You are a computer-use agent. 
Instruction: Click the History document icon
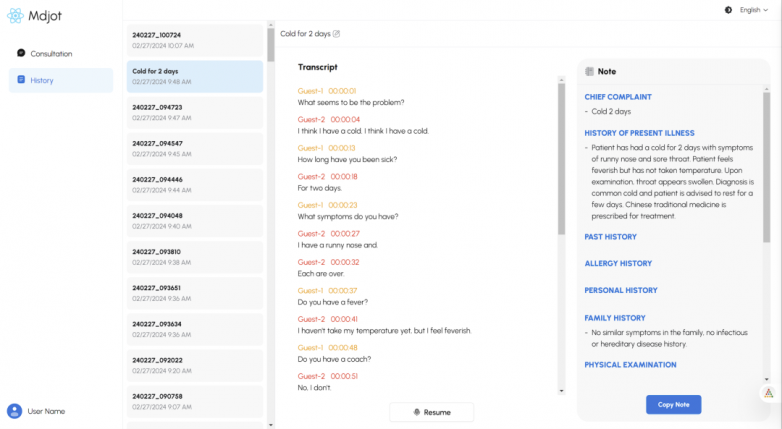[x=21, y=80]
